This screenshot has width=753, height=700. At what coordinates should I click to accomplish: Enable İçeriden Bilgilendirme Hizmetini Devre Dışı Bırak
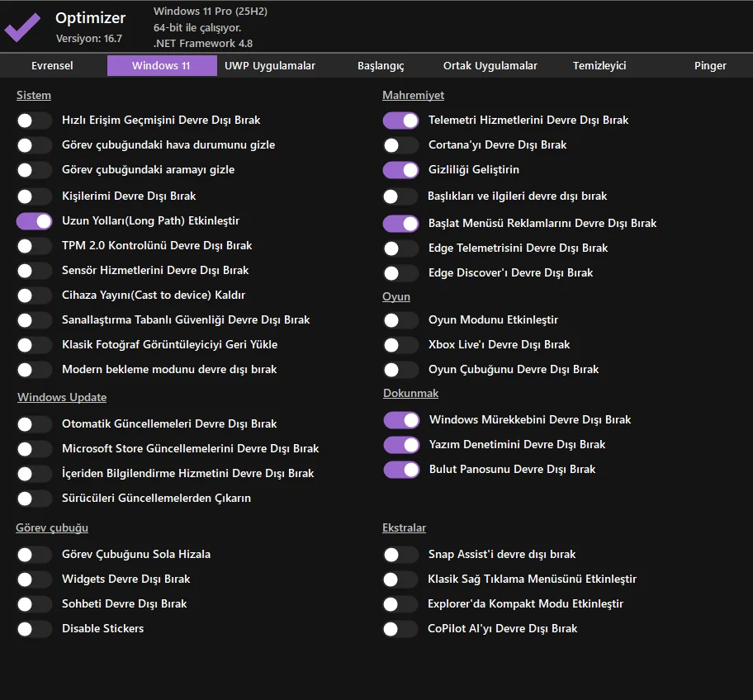[34, 473]
